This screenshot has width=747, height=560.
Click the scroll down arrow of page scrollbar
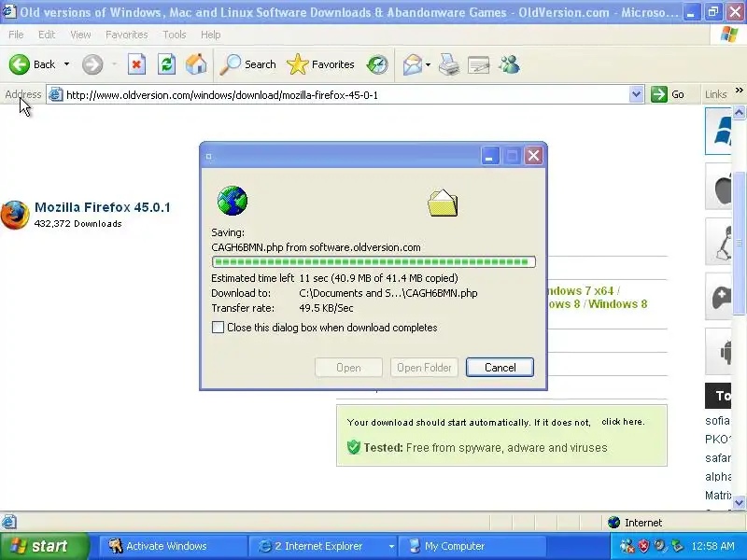739,502
